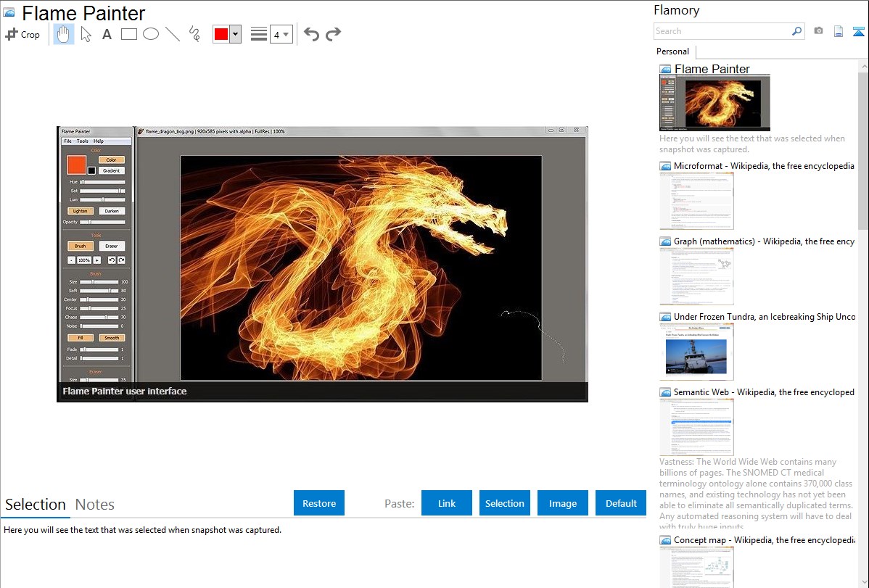
Task: Click the Flamory icon beside the Graph (mathematics) title
Action: 665,241
